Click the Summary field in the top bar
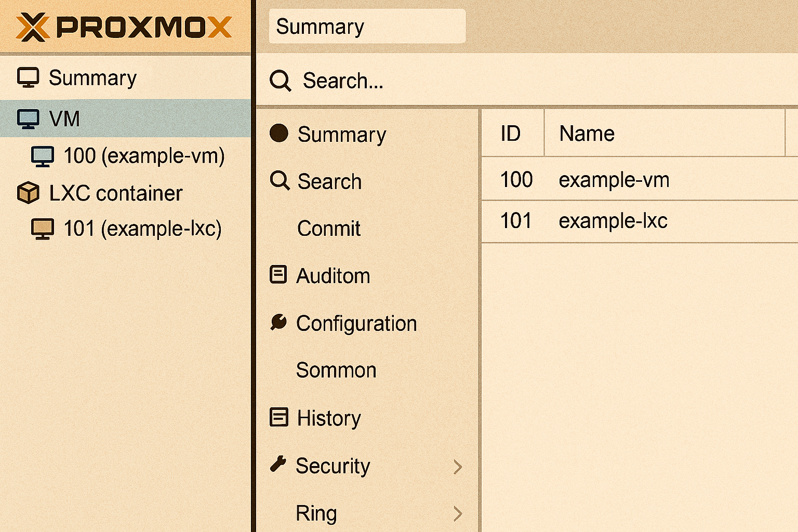 click(x=367, y=26)
